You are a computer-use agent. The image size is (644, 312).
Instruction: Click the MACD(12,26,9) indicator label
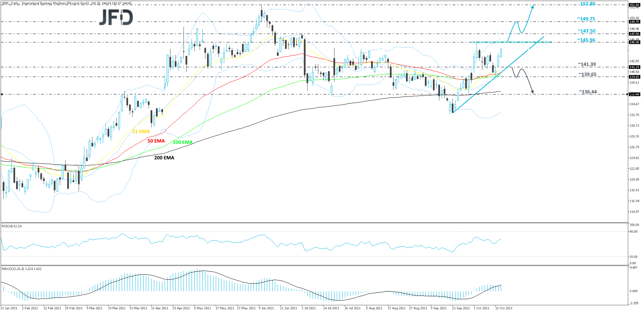click(22, 269)
